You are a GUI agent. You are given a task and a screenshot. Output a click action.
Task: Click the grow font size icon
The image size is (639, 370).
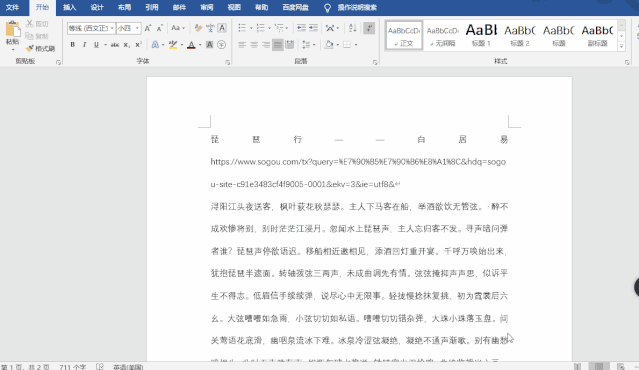[x=148, y=28]
